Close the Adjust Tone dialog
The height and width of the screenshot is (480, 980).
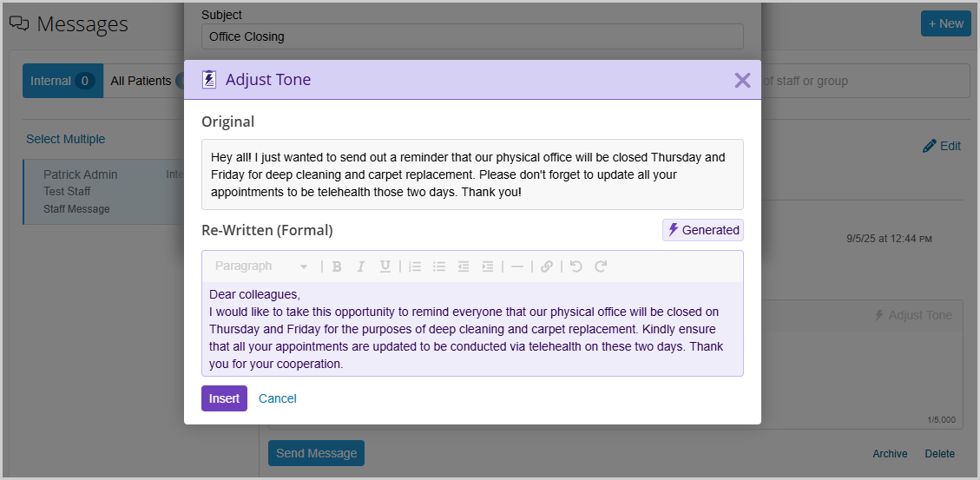point(742,81)
